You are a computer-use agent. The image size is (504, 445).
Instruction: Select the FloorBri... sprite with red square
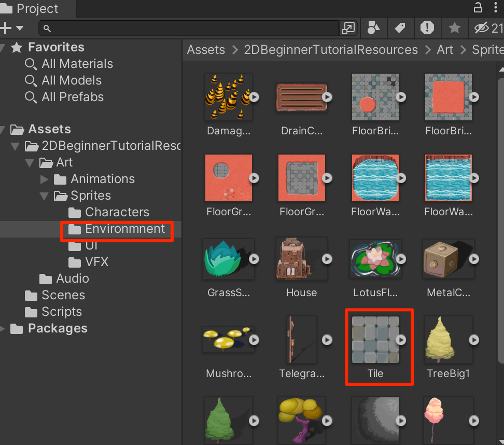449,97
